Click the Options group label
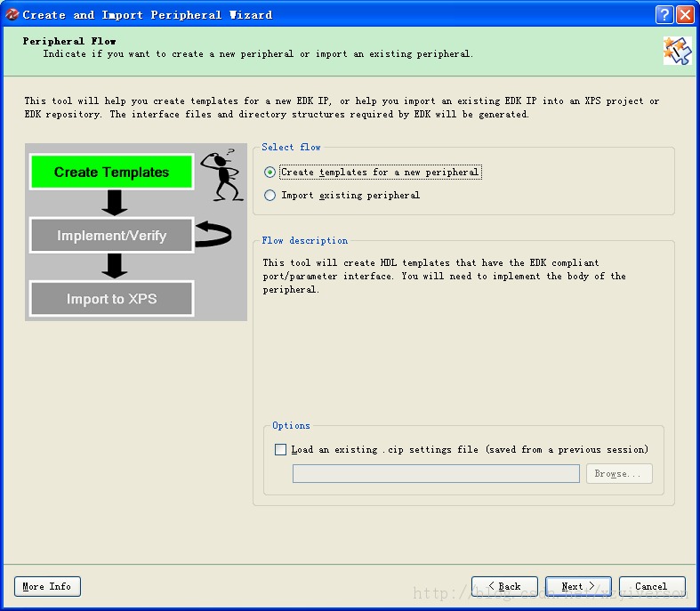This screenshot has width=700, height=611. 291,426
